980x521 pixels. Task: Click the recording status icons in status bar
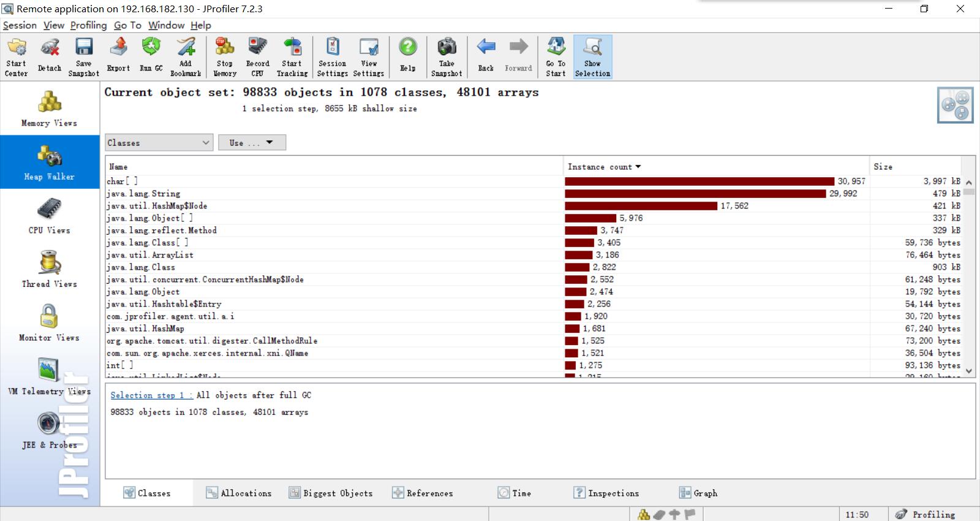tap(666, 514)
